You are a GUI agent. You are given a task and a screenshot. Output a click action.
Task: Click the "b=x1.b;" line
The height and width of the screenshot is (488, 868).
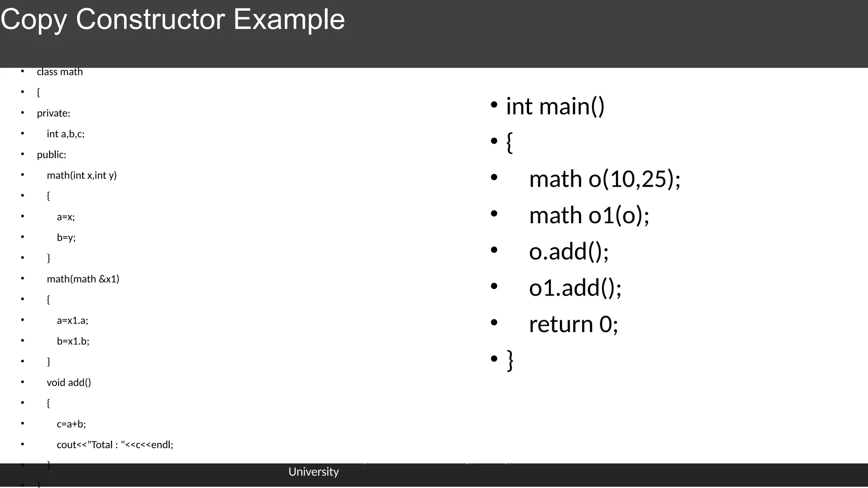(73, 341)
